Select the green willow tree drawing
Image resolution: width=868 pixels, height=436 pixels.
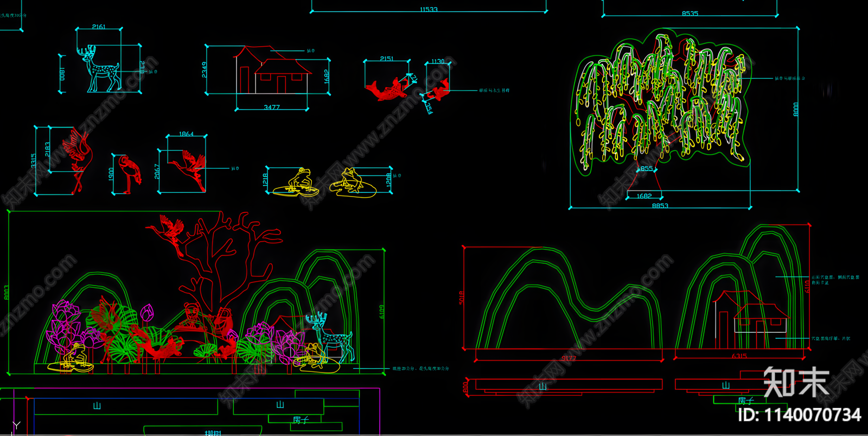pos(661,103)
